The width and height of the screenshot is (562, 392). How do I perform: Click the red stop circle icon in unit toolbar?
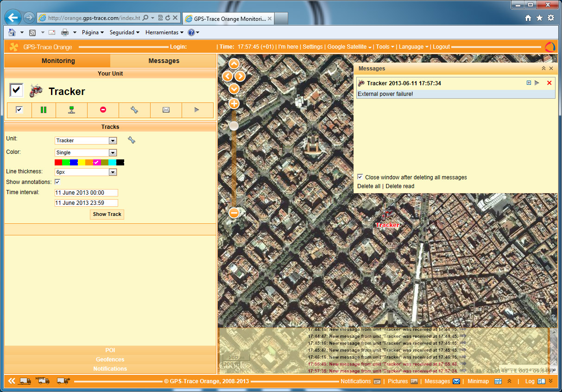(103, 110)
